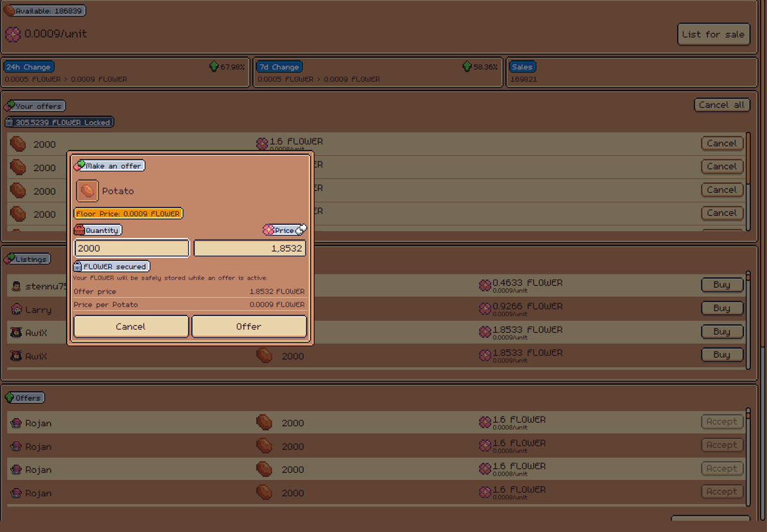Image resolution: width=767 pixels, height=532 pixels.
Task: Click the Available: 186839 badge
Action: [44, 11]
